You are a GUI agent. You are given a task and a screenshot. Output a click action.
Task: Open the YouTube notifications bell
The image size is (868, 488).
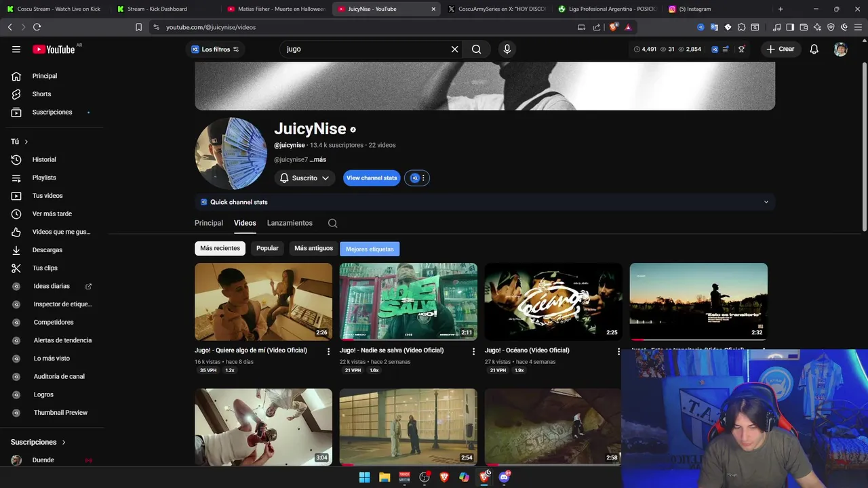(x=814, y=49)
